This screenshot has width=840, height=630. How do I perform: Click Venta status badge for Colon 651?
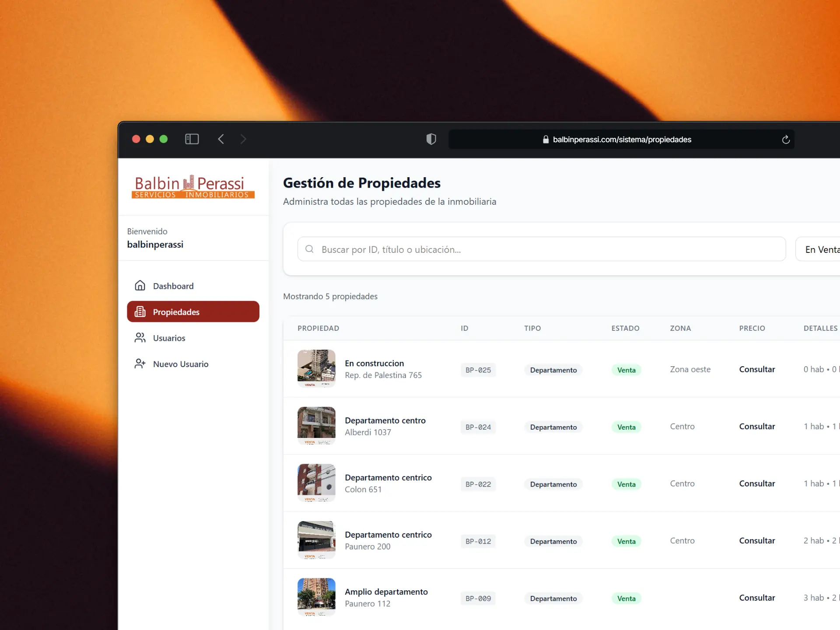click(x=626, y=484)
